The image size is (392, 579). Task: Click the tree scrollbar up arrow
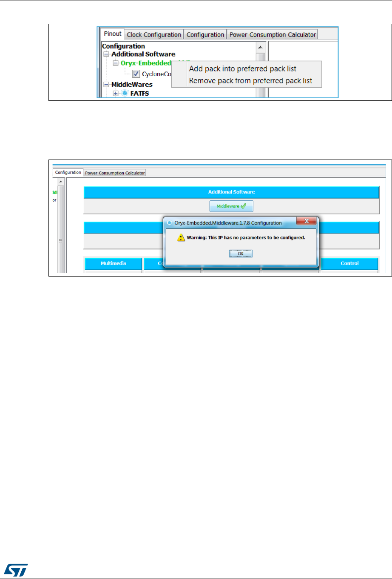pos(260,47)
